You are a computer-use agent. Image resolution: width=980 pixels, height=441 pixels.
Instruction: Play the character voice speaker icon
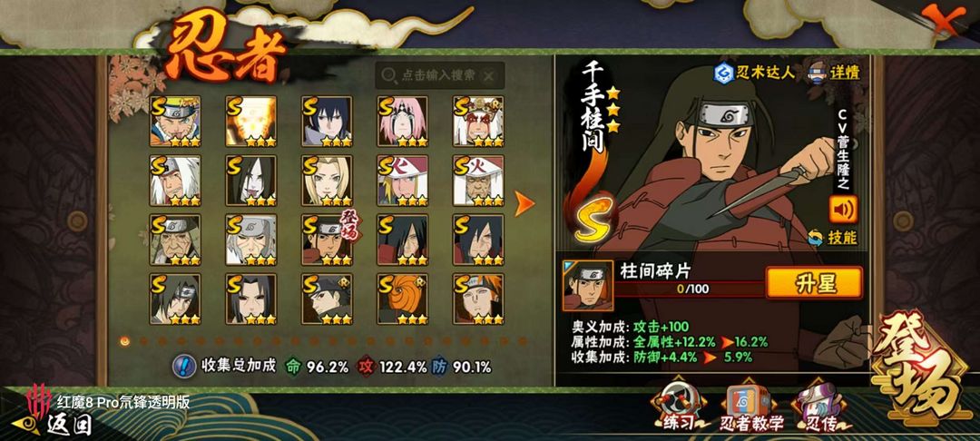click(x=843, y=210)
